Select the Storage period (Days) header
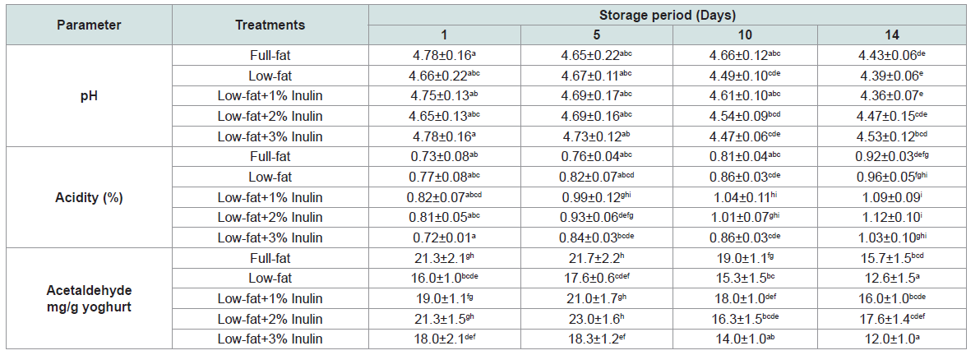 pos(671,15)
